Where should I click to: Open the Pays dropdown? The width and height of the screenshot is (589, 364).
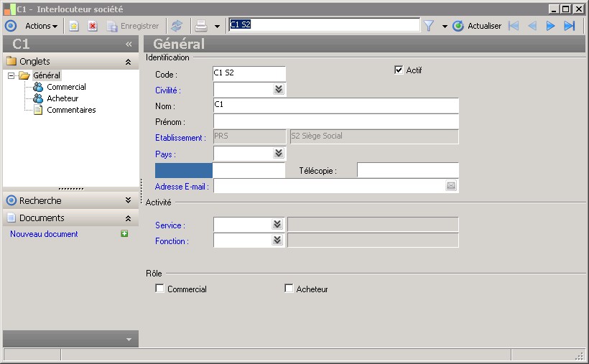(278, 154)
